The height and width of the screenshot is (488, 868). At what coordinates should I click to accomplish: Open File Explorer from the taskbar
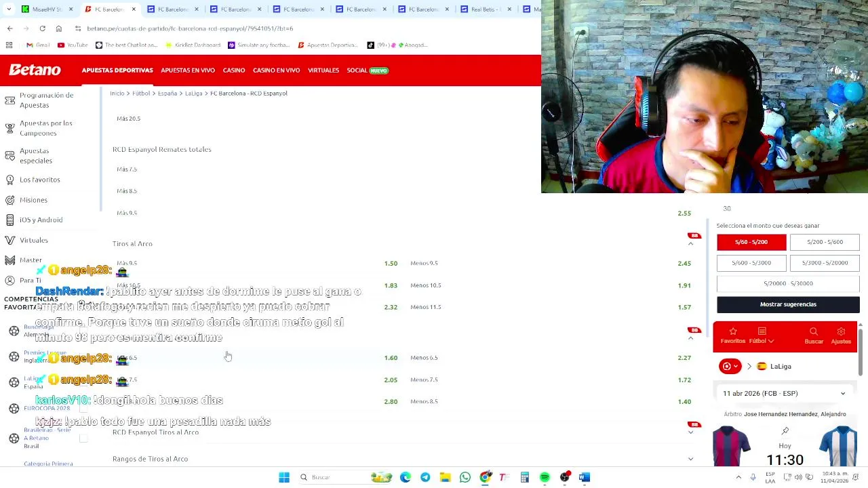pos(445,477)
